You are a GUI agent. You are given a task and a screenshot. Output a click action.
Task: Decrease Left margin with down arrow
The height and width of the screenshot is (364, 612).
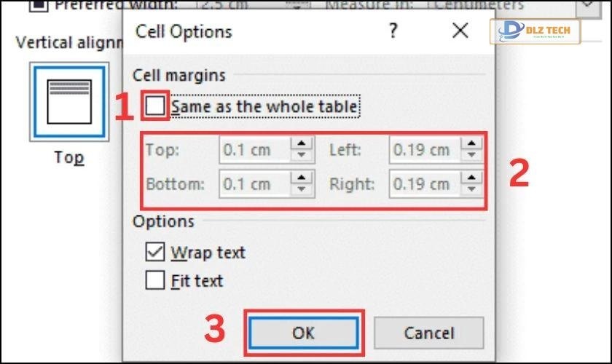[473, 155]
